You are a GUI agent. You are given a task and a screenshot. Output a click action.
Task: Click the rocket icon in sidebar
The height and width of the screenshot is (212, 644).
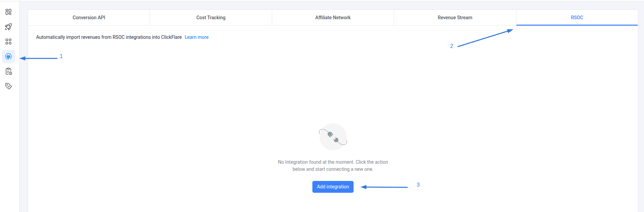click(x=8, y=27)
